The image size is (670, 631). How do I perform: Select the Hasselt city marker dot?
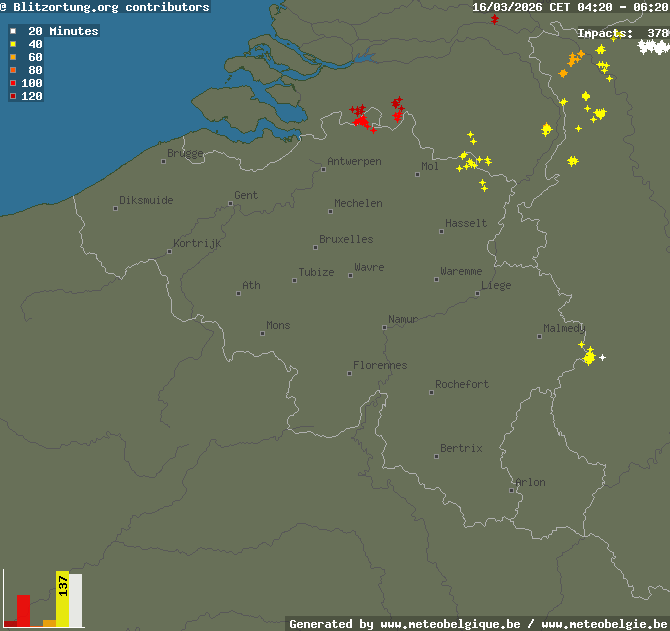tap(441, 231)
